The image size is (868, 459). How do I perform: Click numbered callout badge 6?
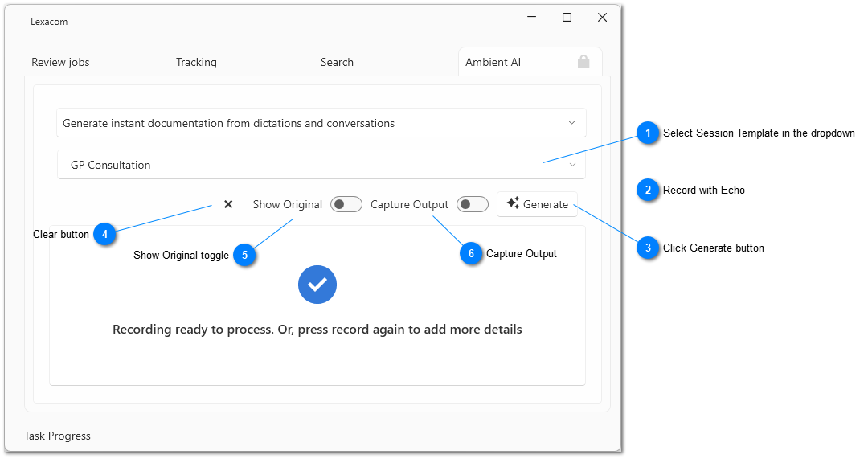pyautogui.click(x=471, y=254)
